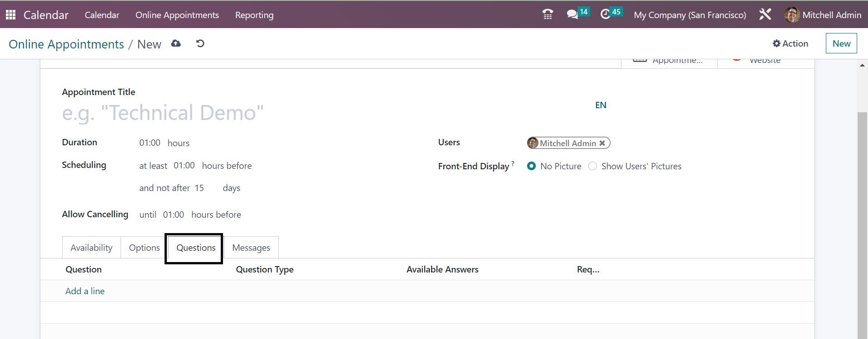Open the Mitchell Admin user menu
Image resolution: width=868 pixels, height=339 pixels.
pos(823,15)
